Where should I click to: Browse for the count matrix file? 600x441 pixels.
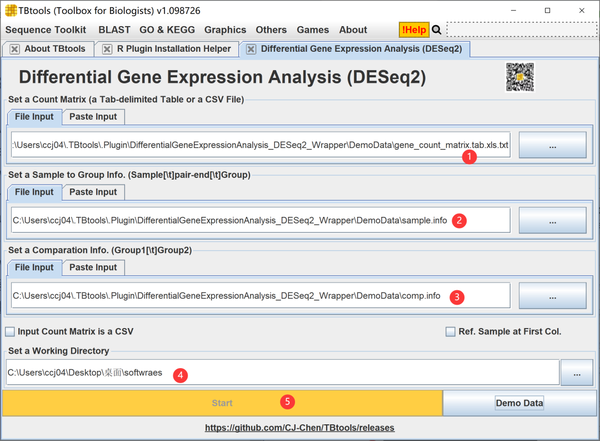[553, 145]
